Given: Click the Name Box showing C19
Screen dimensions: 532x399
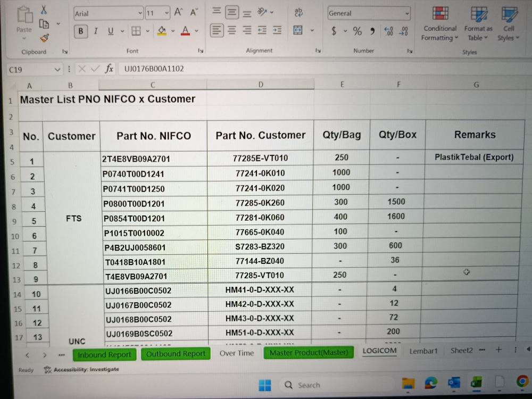Looking at the screenshot, I should click(35, 70).
